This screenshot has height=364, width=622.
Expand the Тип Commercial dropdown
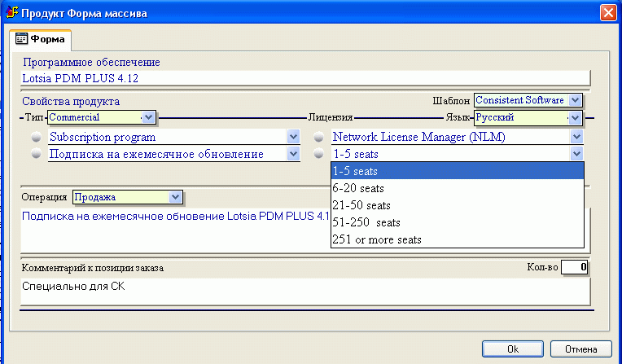click(x=148, y=117)
